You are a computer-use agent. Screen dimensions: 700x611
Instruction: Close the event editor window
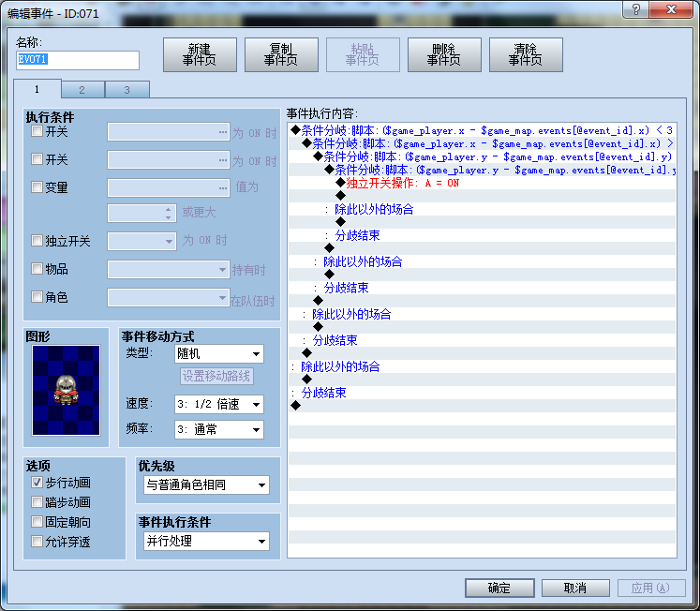[672, 9]
